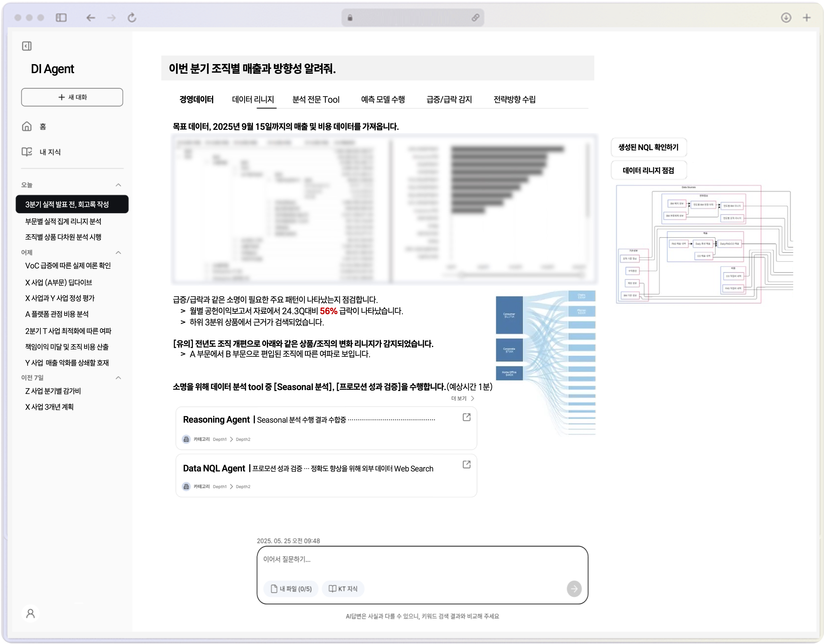Open chat VoC 급증에 따른 실제 여론 확인
This screenshot has height=644, width=825.
tap(68, 265)
